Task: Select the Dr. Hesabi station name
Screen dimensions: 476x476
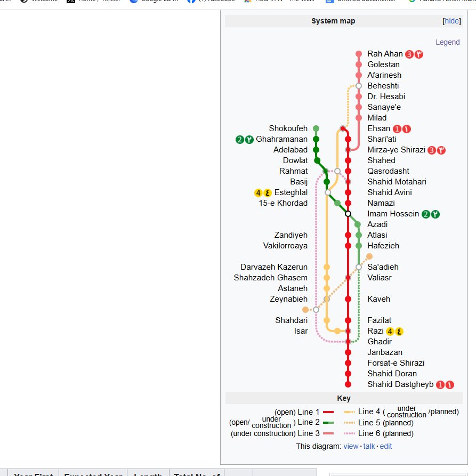Action: click(386, 96)
